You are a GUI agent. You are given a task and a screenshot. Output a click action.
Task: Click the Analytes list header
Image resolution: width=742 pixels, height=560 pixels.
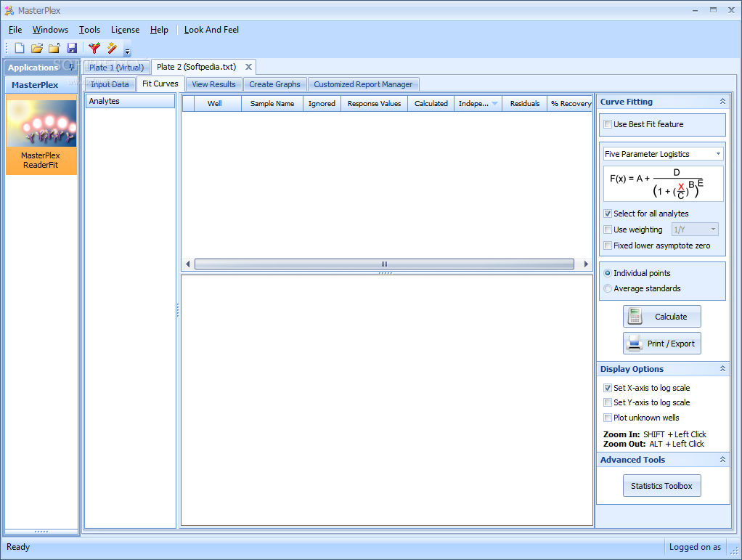[130, 101]
